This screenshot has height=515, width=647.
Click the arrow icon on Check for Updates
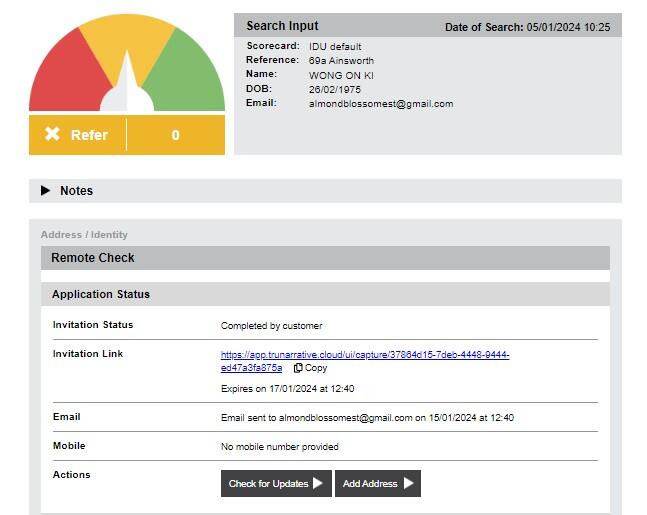click(x=318, y=484)
